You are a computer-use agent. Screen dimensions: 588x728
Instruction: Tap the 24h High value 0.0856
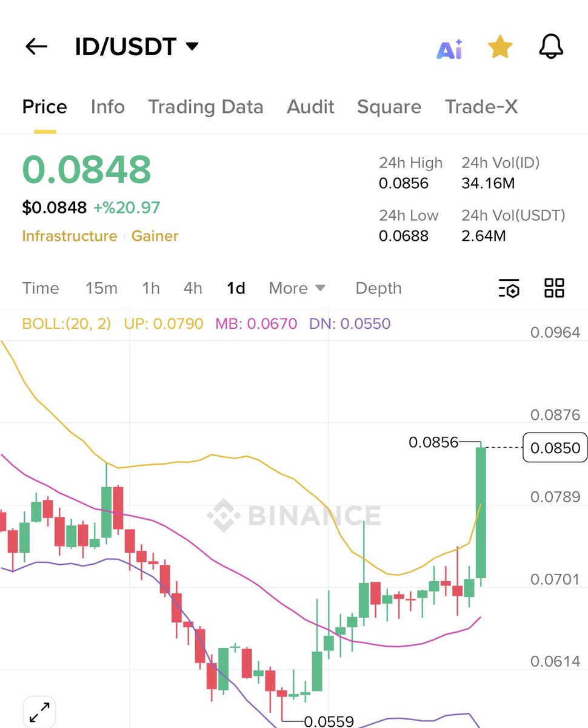404,183
